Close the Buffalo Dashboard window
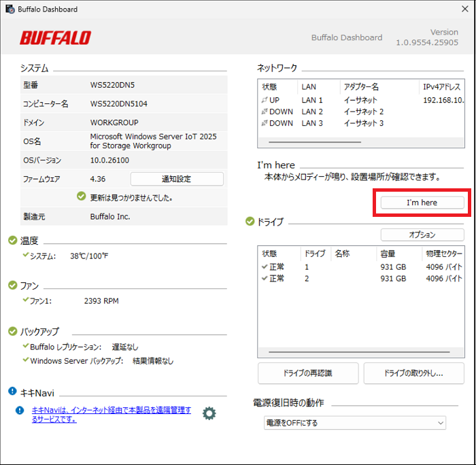Screen dimensions: 476x465 point(464,9)
